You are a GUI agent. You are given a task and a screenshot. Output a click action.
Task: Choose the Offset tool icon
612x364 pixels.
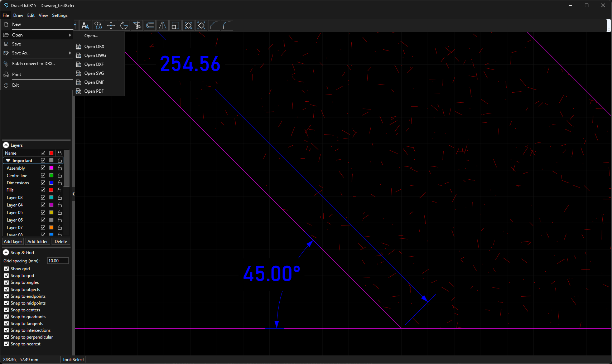150,25
